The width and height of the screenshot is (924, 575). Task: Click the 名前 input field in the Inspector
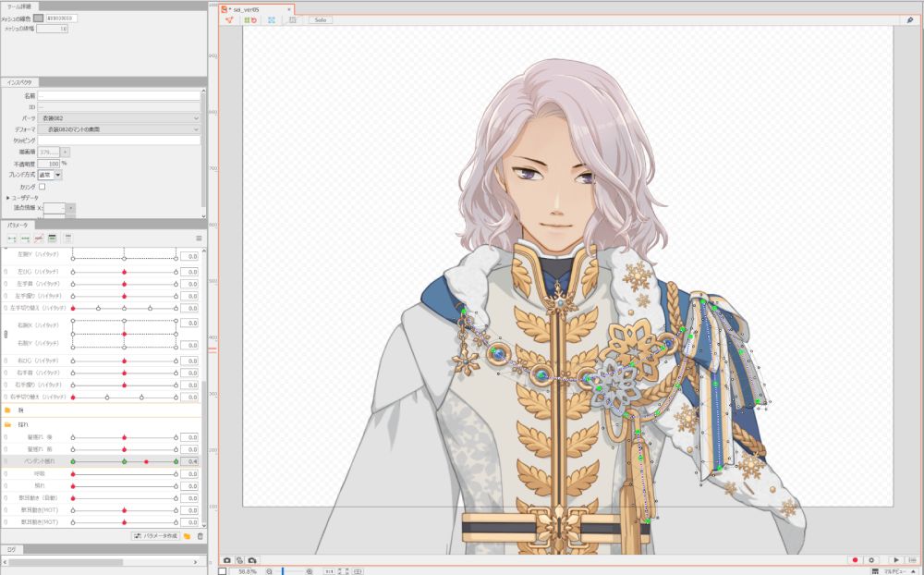[x=119, y=95]
